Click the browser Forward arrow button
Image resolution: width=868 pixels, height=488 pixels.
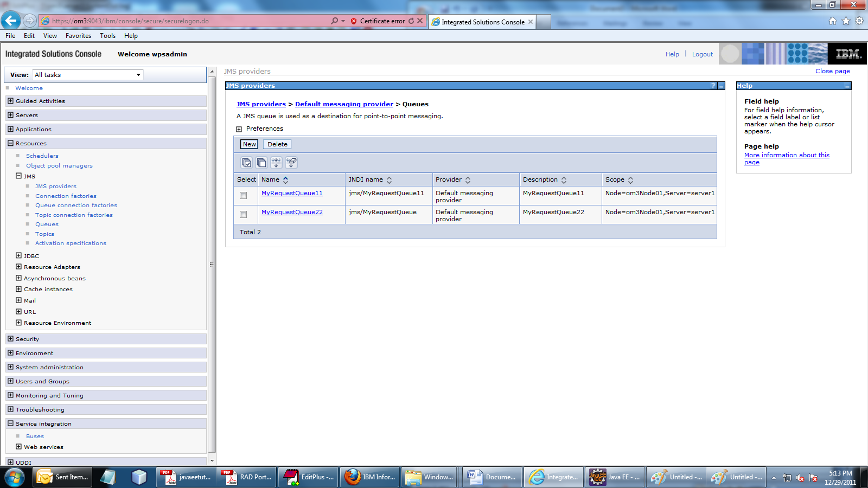click(x=30, y=21)
